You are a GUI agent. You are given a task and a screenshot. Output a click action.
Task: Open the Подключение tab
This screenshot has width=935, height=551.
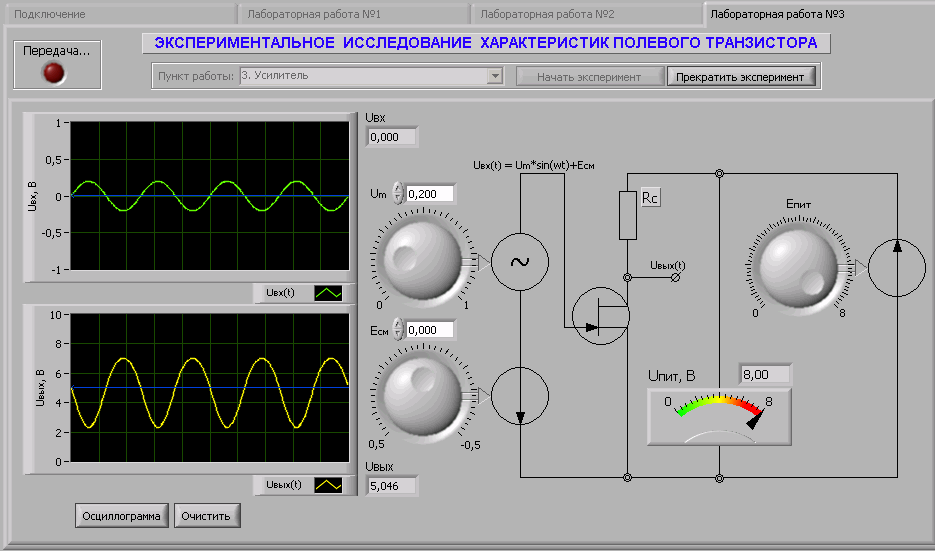118,15
